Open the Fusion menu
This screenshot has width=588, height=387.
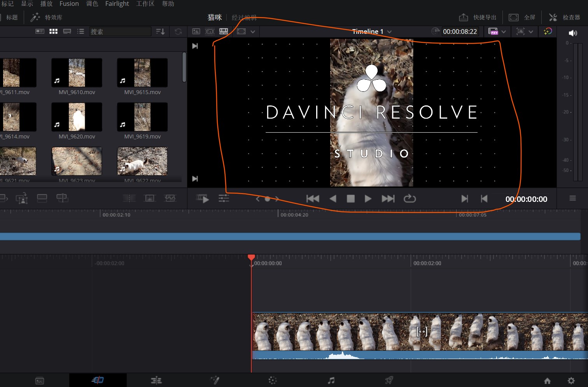click(x=69, y=4)
